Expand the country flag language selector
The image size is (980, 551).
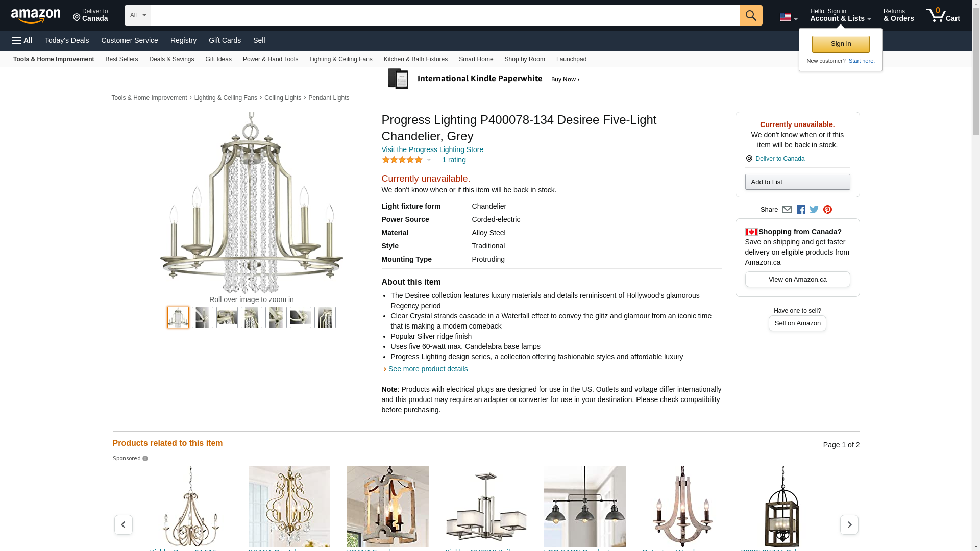[x=788, y=18]
